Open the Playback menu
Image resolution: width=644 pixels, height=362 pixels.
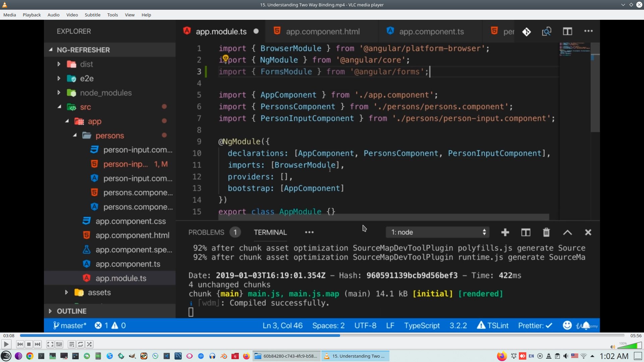click(32, 15)
